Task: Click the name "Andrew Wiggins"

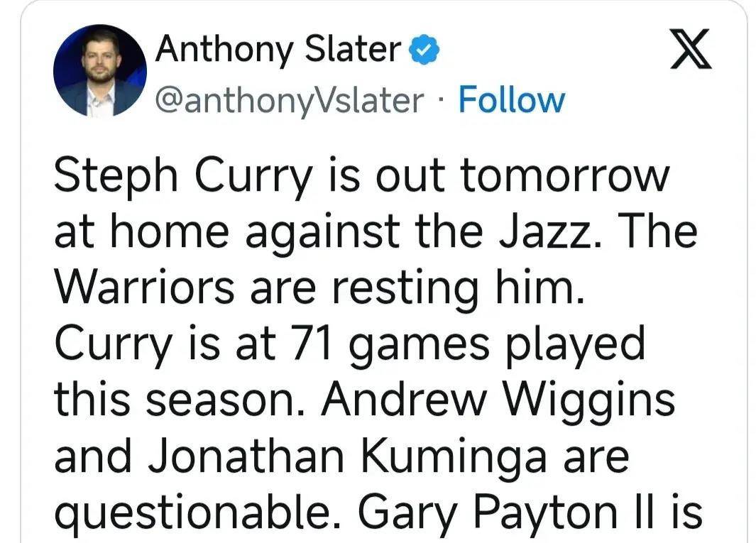Action: tap(498, 401)
